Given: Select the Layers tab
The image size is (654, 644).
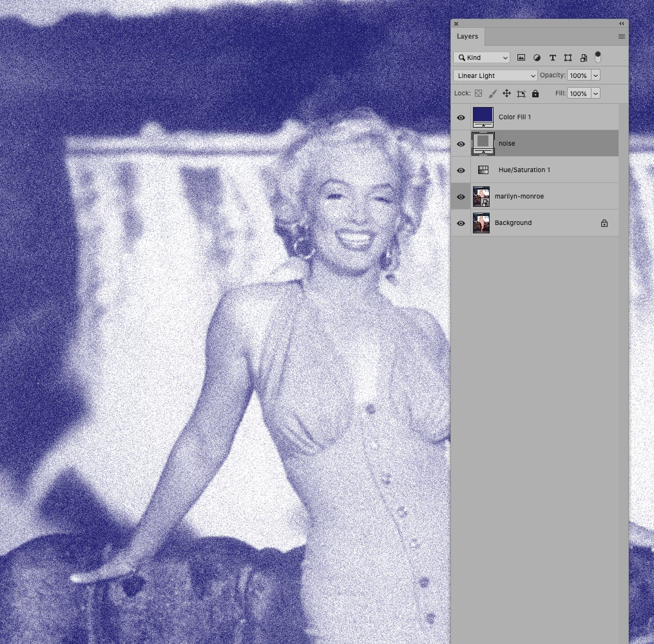Looking at the screenshot, I should [x=467, y=36].
